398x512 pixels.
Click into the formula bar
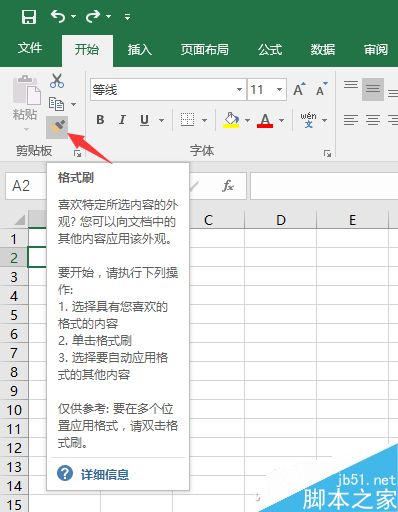point(324,186)
